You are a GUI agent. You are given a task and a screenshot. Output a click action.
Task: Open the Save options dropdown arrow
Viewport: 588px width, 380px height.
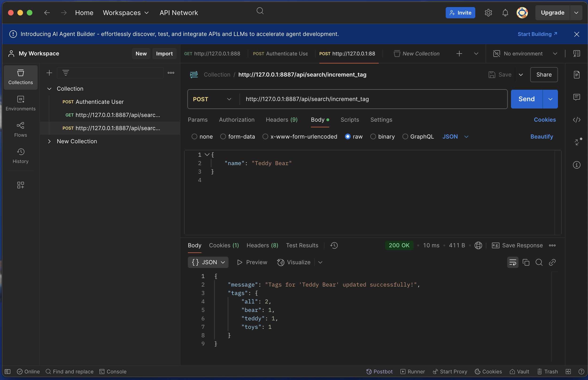click(x=521, y=74)
